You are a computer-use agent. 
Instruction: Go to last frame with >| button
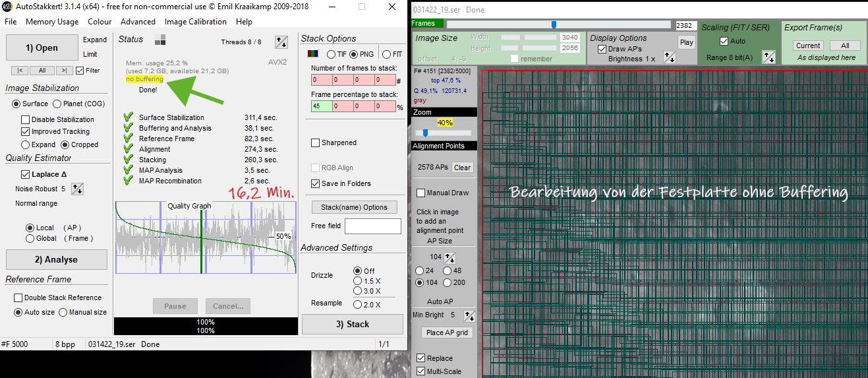[x=64, y=70]
